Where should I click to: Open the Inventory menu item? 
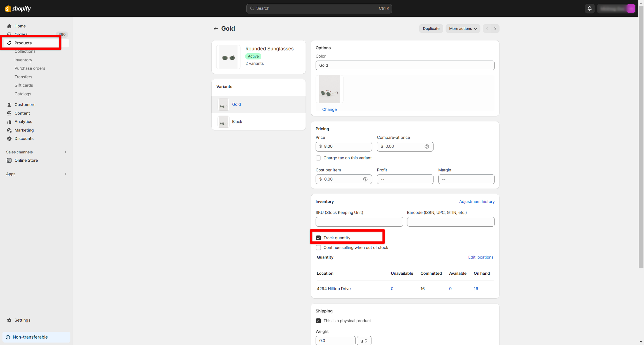click(x=23, y=60)
